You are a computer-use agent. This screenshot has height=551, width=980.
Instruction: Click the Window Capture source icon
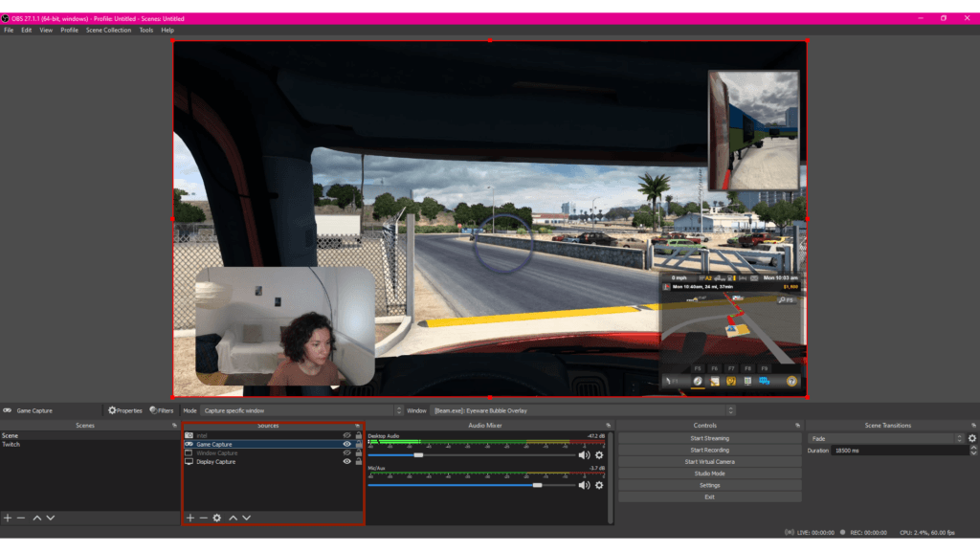click(189, 452)
